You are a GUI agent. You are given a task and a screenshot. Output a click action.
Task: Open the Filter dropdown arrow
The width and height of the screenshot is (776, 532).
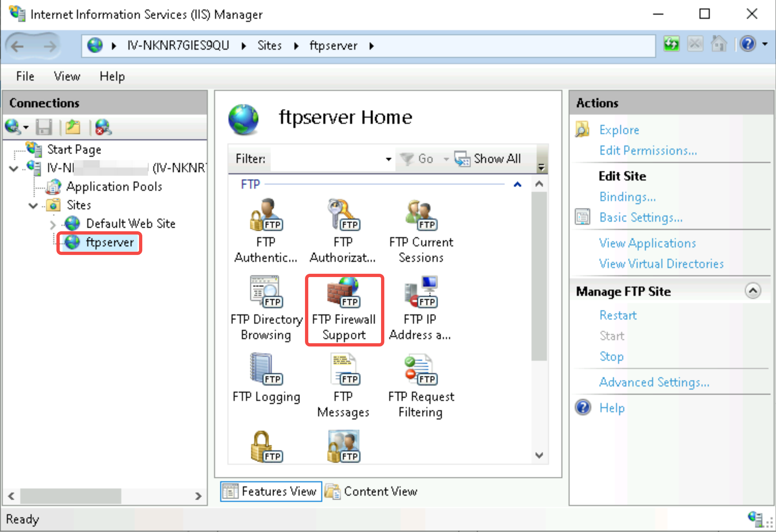click(388, 159)
